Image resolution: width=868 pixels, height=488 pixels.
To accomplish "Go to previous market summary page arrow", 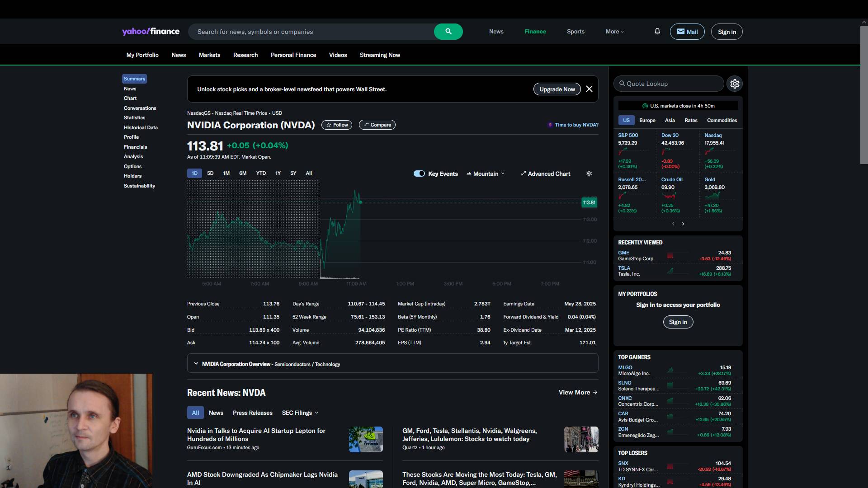I will 673,224.
